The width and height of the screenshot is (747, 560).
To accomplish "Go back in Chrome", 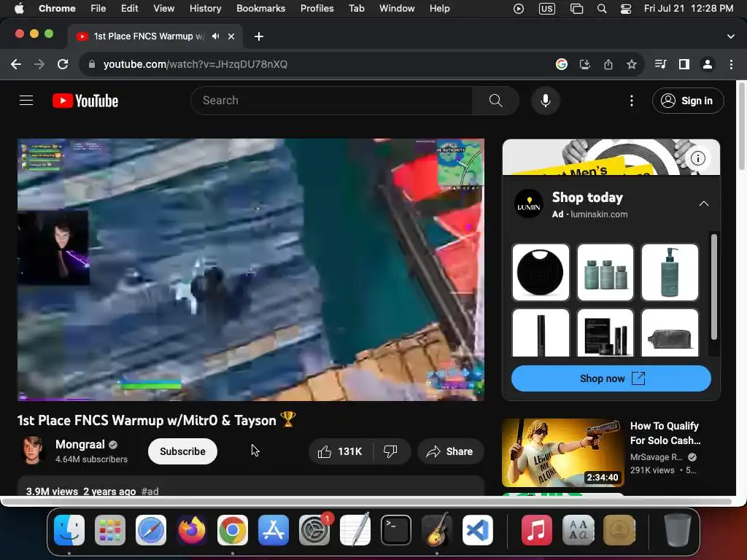I will [16, 64].
